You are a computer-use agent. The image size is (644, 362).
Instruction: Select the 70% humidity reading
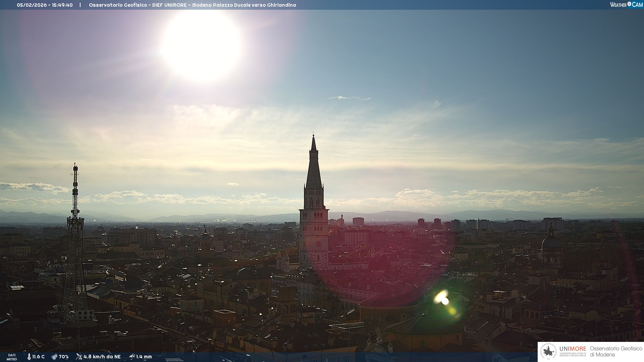coord(64,357)
